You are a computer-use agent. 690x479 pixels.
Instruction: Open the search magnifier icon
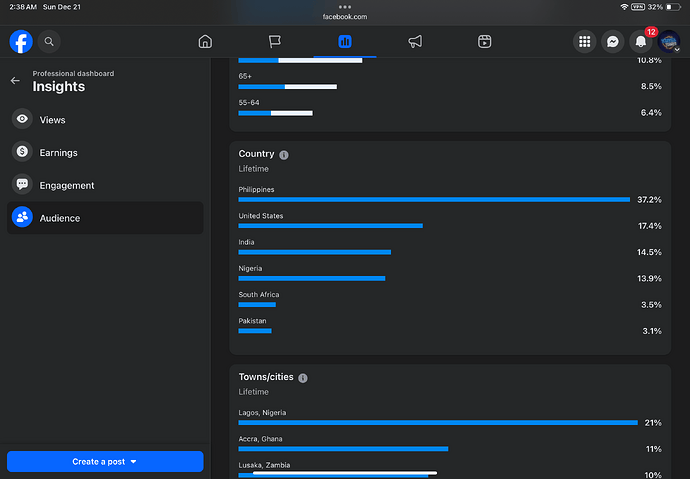48,42
